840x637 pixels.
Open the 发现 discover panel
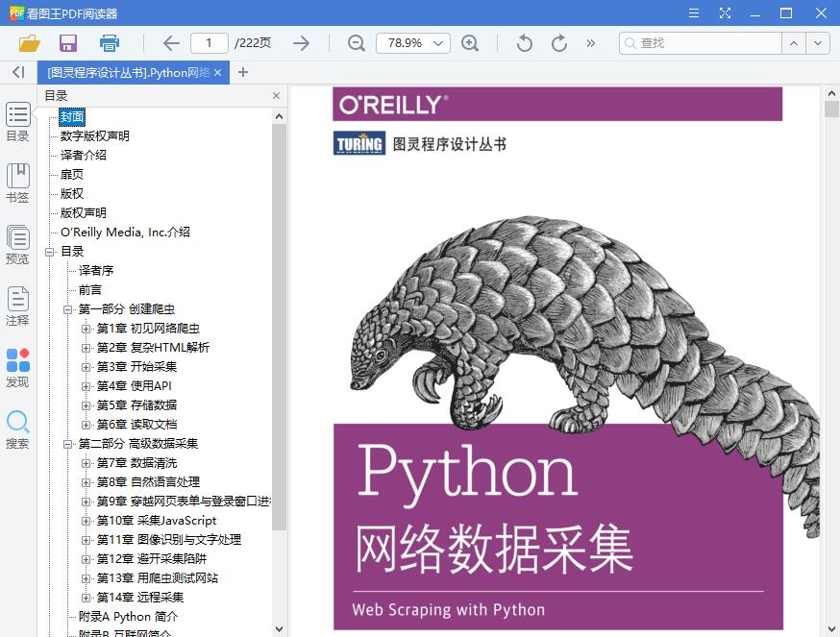(17, 369)
